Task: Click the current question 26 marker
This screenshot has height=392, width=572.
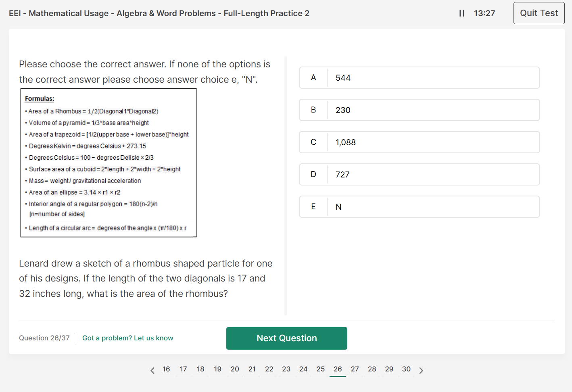Action: pyautogui.click(x=338, y=369)
